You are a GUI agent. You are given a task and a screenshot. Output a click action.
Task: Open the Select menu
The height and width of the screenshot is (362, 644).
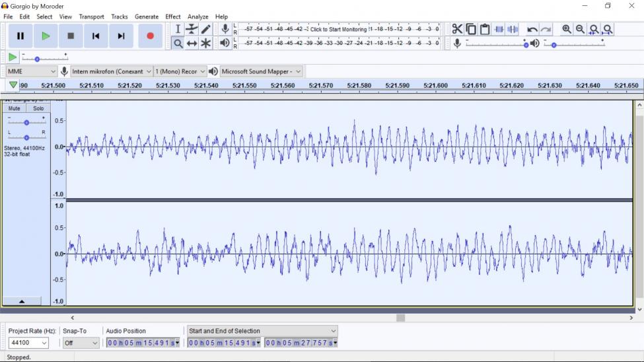click(x=44, y=17)
